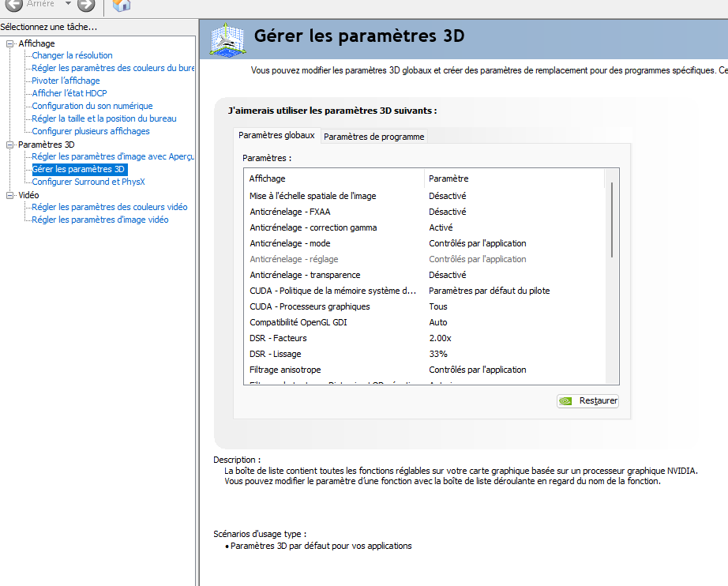The image size is (728, 586).
Task: Click the 2.00x value for DSR Facteurs
Action: click(x=440, y=338)
